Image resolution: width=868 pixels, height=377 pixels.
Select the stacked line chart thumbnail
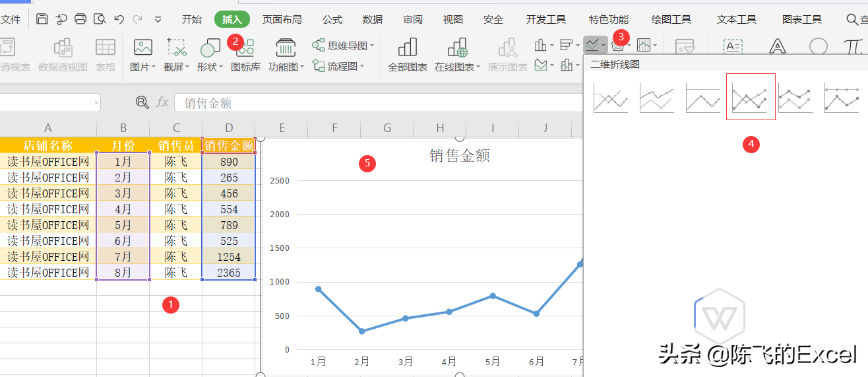(657, 96)
